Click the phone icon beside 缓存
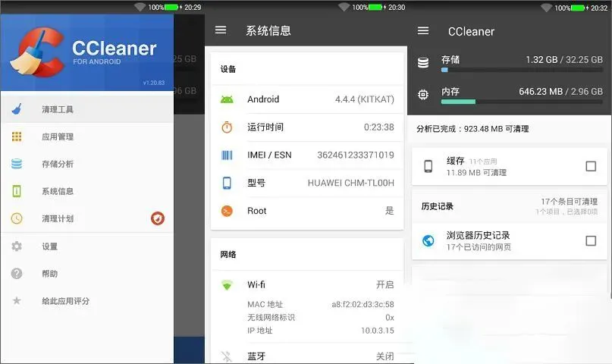Viewport: 612px width, 364px height. (x=428, y=166)
